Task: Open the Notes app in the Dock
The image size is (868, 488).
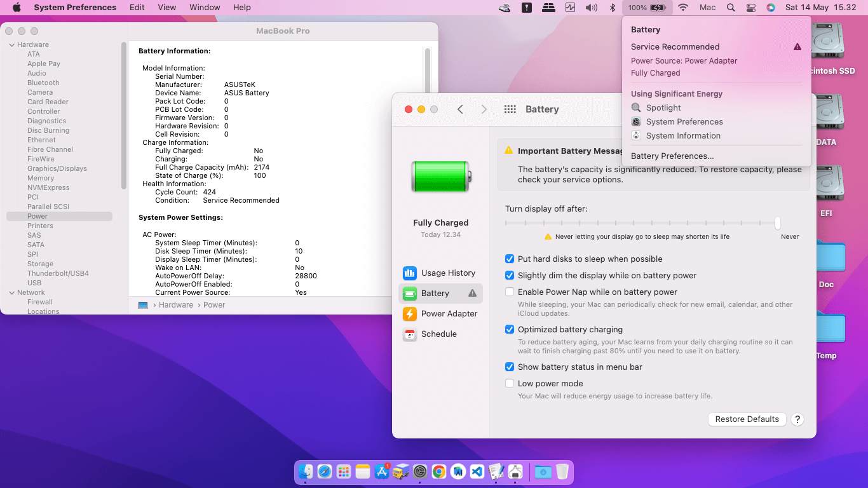Action: [x=363, y=471]
